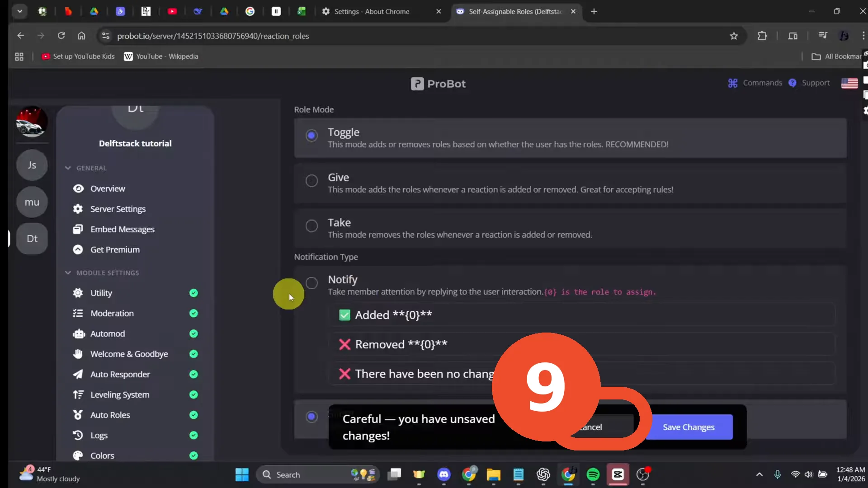Collapse the MODULE SETTINGS section chevron
This screenshot has width=868, height=488.
[x=68, y=273]
